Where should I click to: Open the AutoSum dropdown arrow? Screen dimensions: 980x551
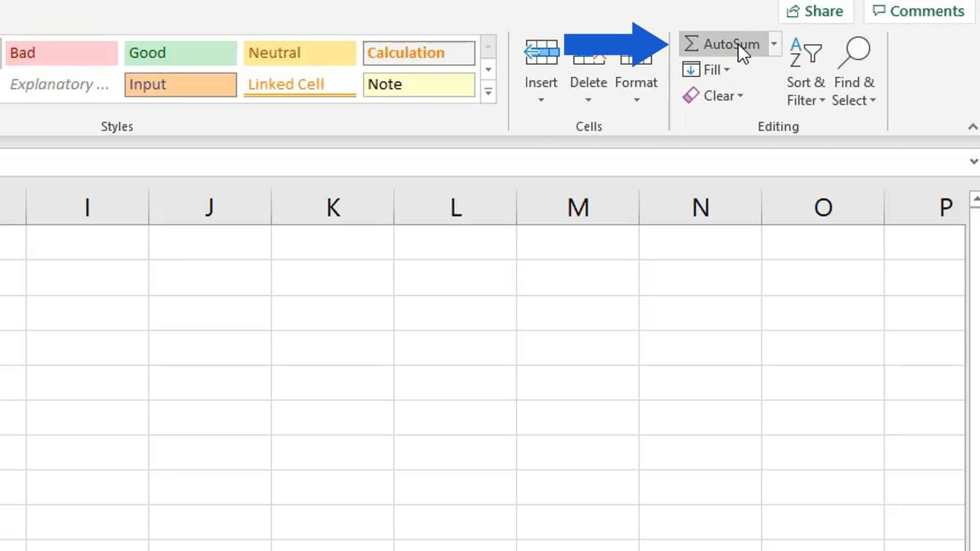tap(774, 44)
